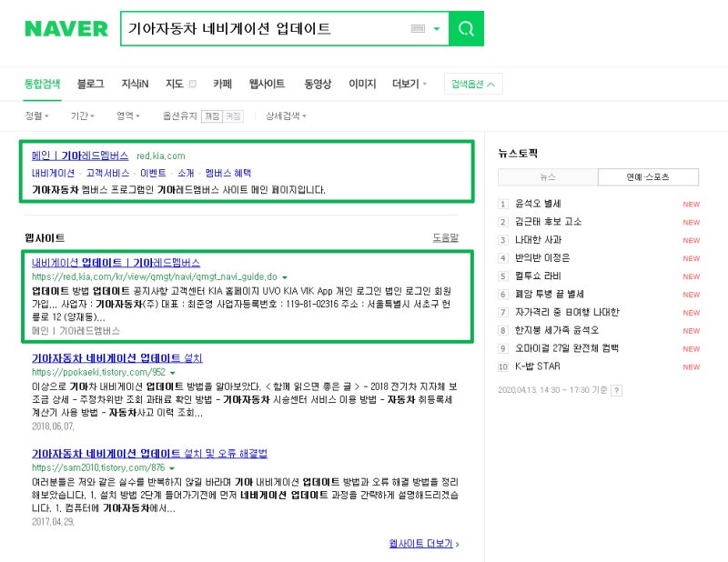Screen dimensions: 728x562
Task: Open the 도움말 link in 웹사이트 section
Action: click(445, 237)
